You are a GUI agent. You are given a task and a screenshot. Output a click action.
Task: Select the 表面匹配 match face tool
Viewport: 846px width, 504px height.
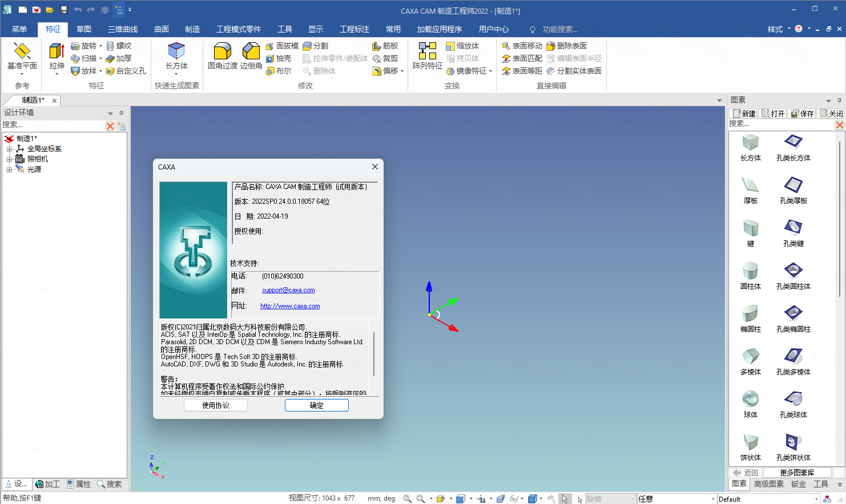tap(522, 58)
